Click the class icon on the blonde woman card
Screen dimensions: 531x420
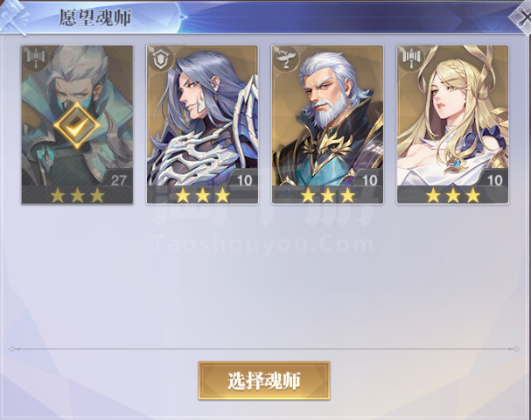coord(411,58)
